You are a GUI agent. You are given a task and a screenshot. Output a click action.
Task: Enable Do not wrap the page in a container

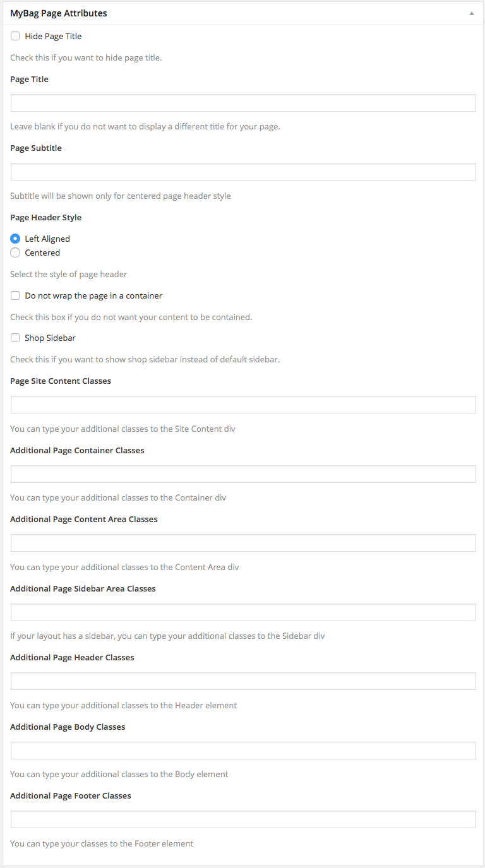click(x=15, y=295)
